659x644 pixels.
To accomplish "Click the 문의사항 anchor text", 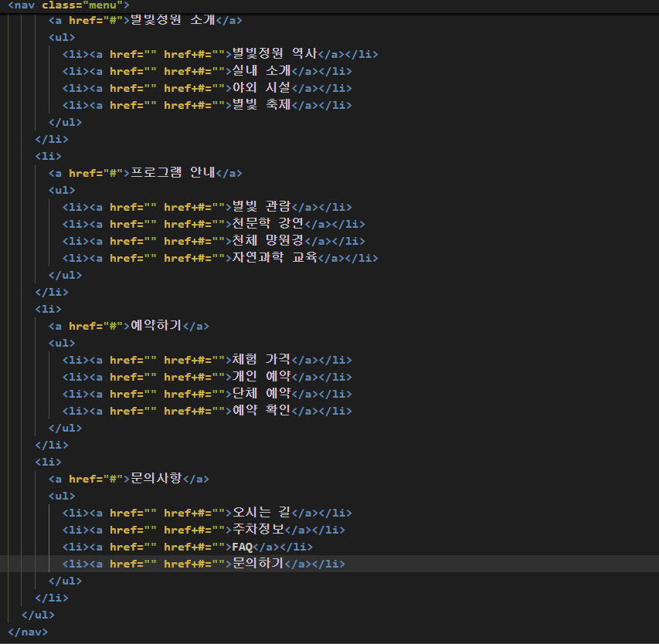I will (x=156, y=479).
